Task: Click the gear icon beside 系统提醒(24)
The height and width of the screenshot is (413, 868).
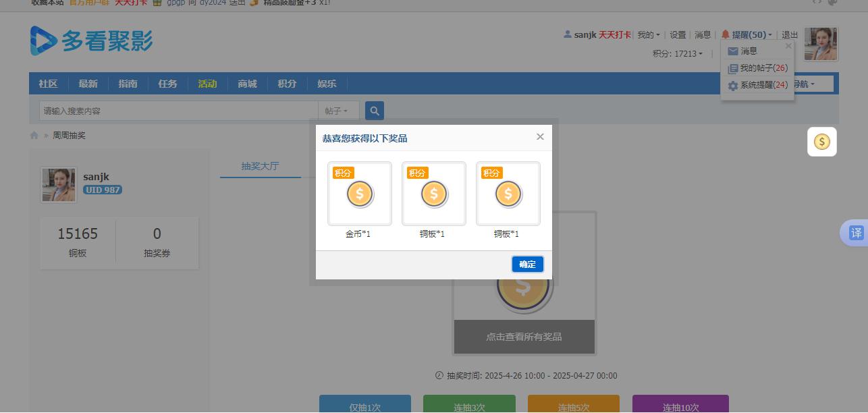Action: click(x=733, y=86)
